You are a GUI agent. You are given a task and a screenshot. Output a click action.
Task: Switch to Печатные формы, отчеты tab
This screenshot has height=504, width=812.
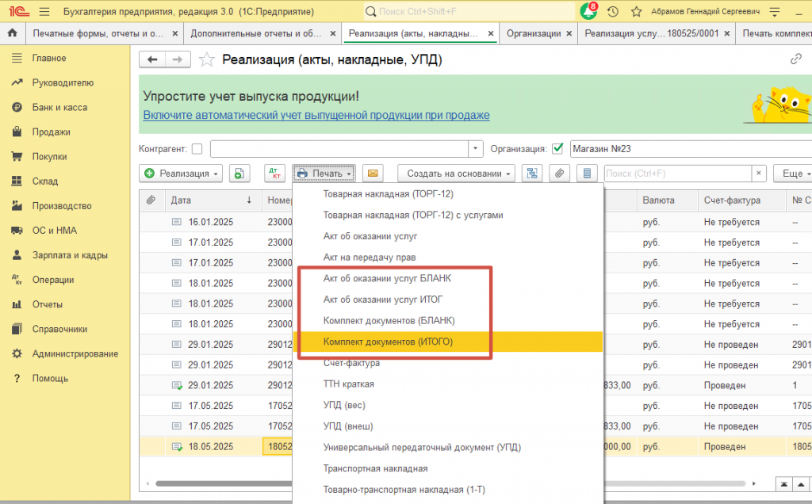pyautogui.click(x=98, y=33)
